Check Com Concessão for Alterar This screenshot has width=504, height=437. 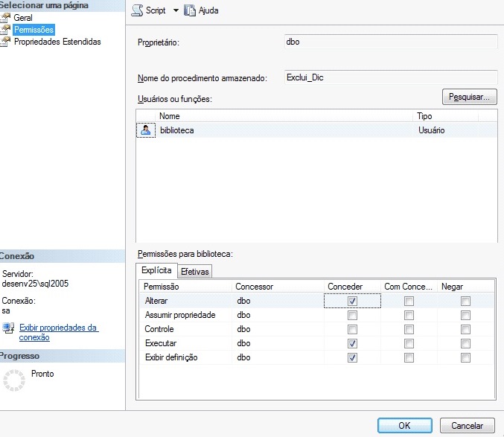click(x=409, y=301)
